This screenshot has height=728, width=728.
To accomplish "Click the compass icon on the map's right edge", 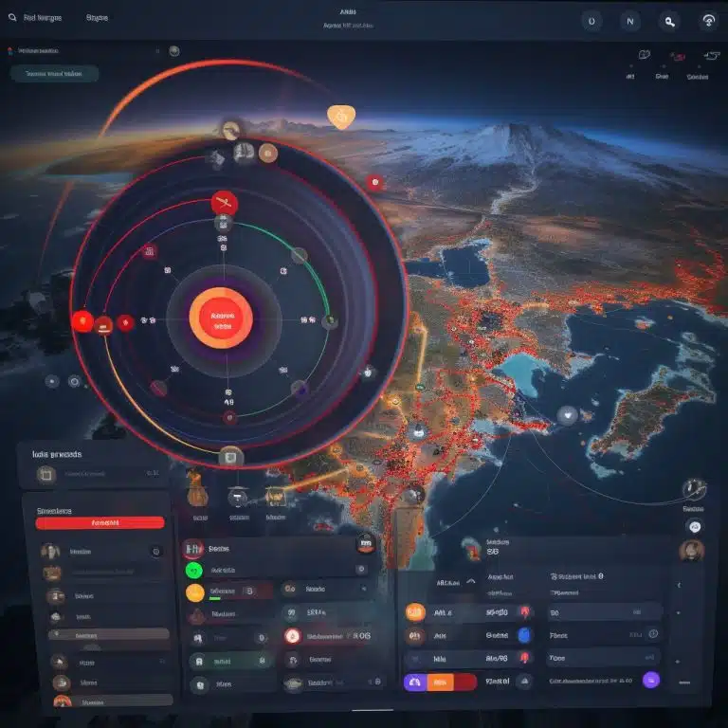I will click(x=694, y=489).
